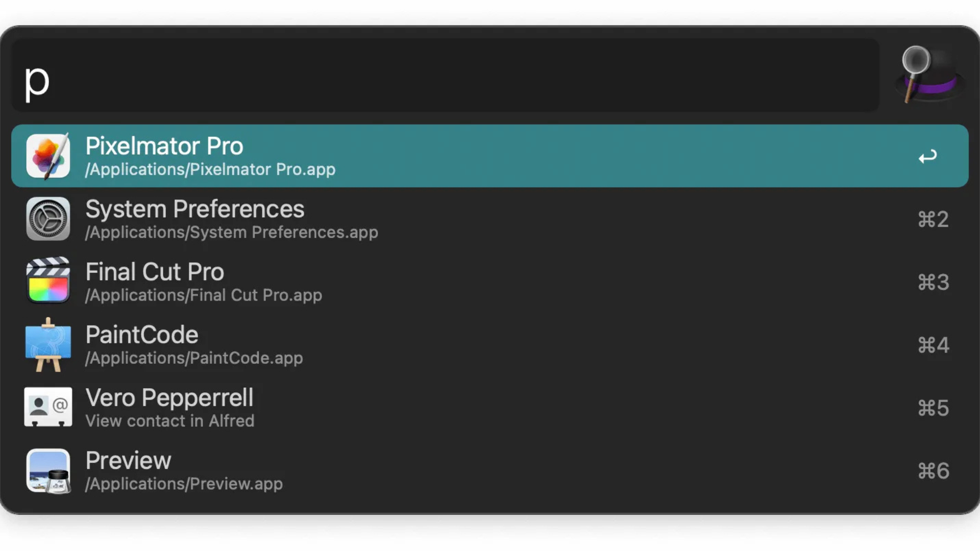Click the ⌘2 shortcut label
980x551 pixels.
pyautogui.click(x=933, y=219)
